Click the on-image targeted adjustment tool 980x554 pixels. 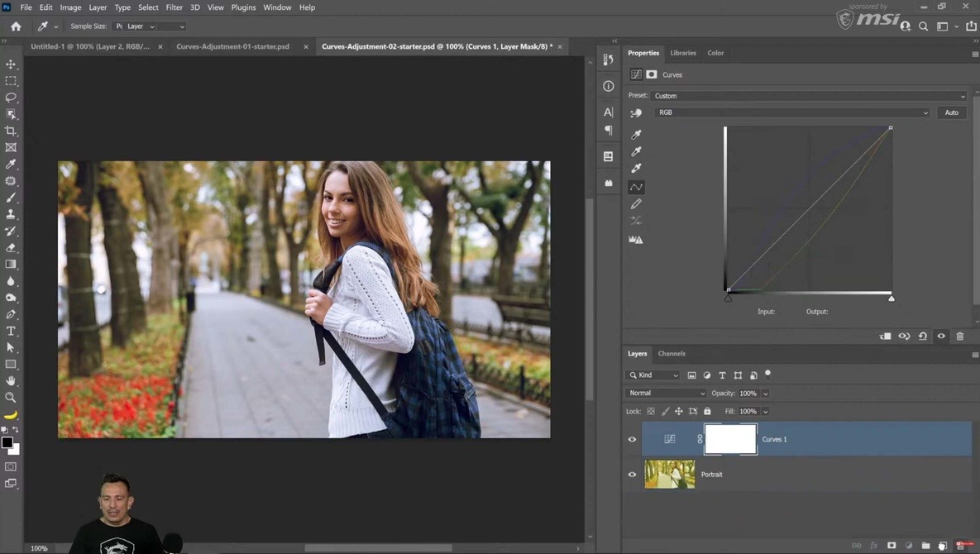636,113
